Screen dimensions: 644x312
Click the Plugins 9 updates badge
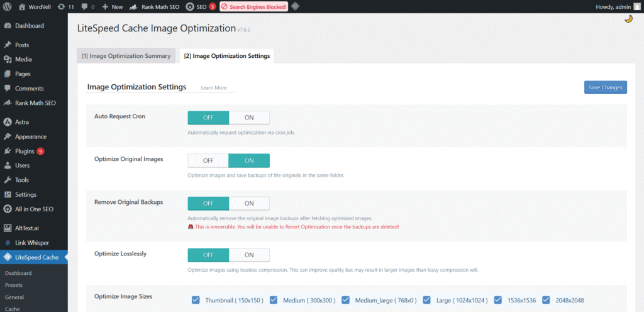tap(40, 151)
